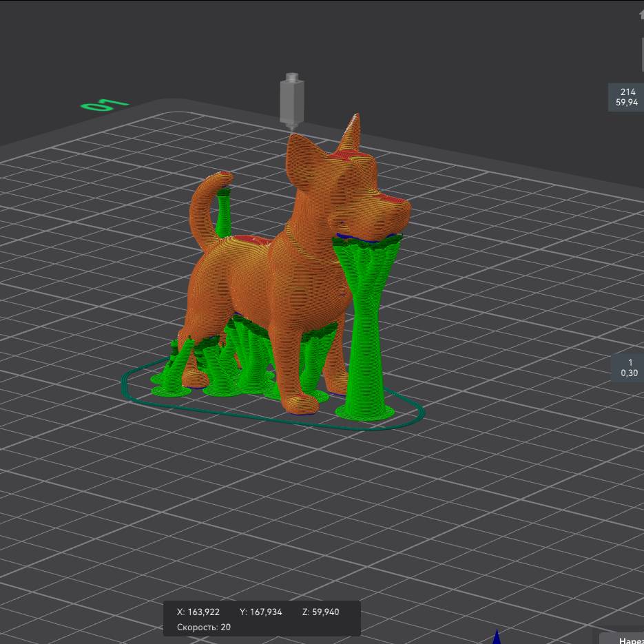Viewport: 644px width, 644px height.
Task: Click the bottom layer slider handle showing 1
Action: [x=628, y=368]
